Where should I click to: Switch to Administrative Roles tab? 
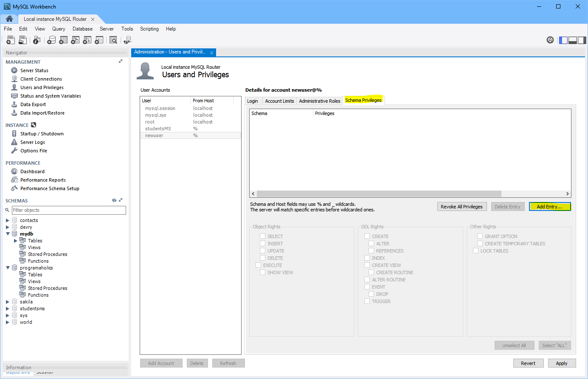tap(319, 101)
